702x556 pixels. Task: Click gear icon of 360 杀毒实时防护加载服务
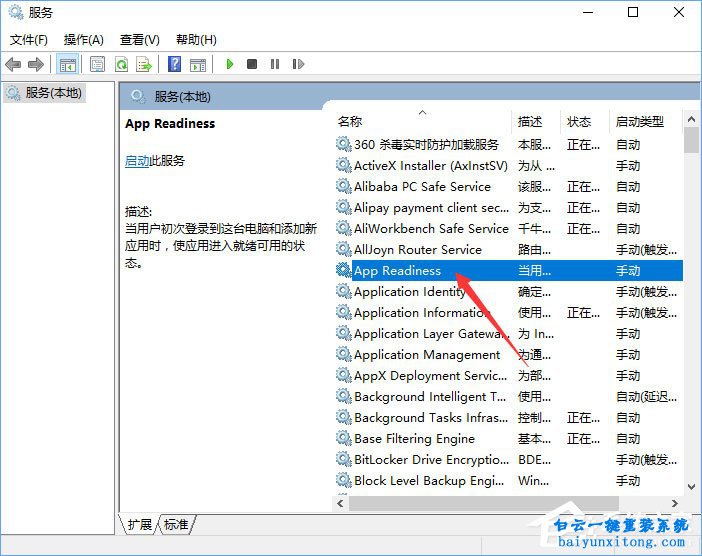tap(343, 144)
